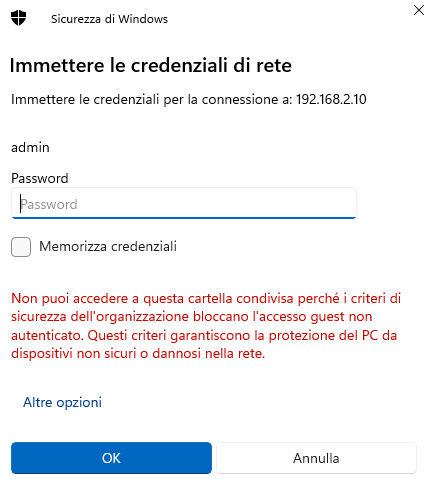This screenshot has width=437, height=492.
Task: Click the Memorizza credenziali label text
Action: [108, 247]
